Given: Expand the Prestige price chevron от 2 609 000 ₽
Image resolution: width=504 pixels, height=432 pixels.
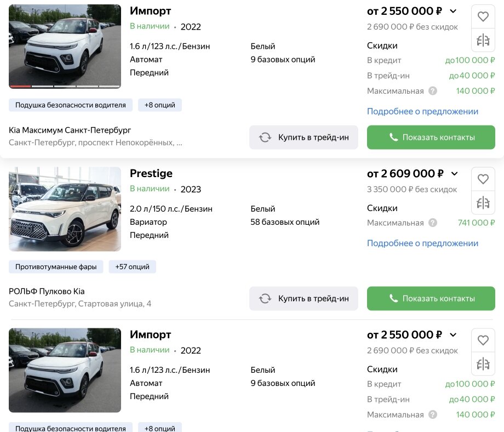Looking at the screenshot, I should pyautogui.click(x=455, y=173).
